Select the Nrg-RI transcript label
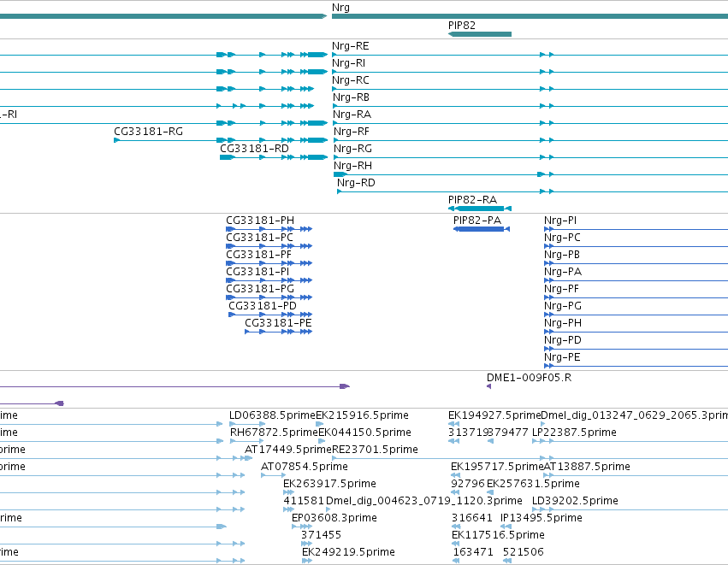Image resolution: width=728 pixels, height=565 pixels. (x=349, y=63)
